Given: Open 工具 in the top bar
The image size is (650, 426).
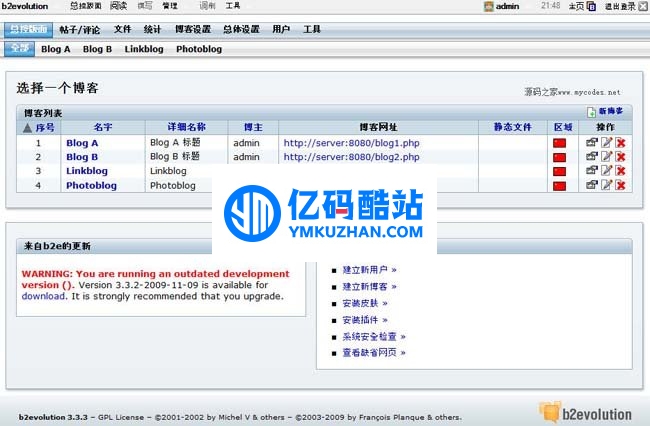Looking at the screenshot, I should [233, 6].
